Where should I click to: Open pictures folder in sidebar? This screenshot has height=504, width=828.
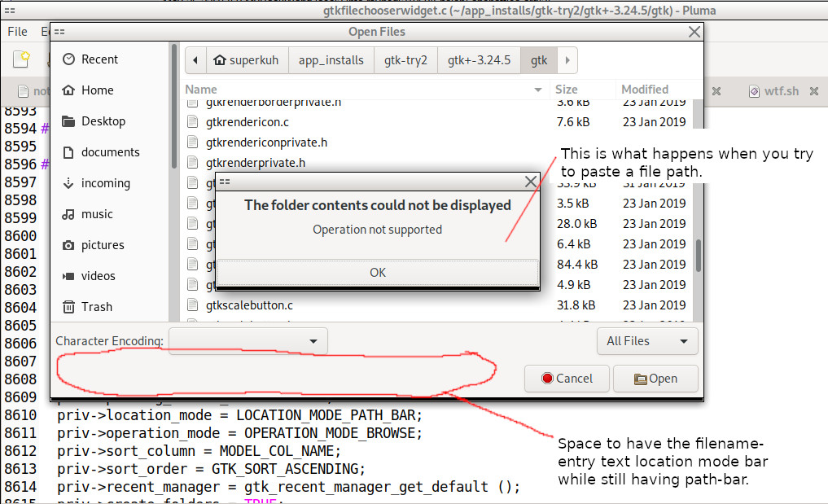coord(93,245)
